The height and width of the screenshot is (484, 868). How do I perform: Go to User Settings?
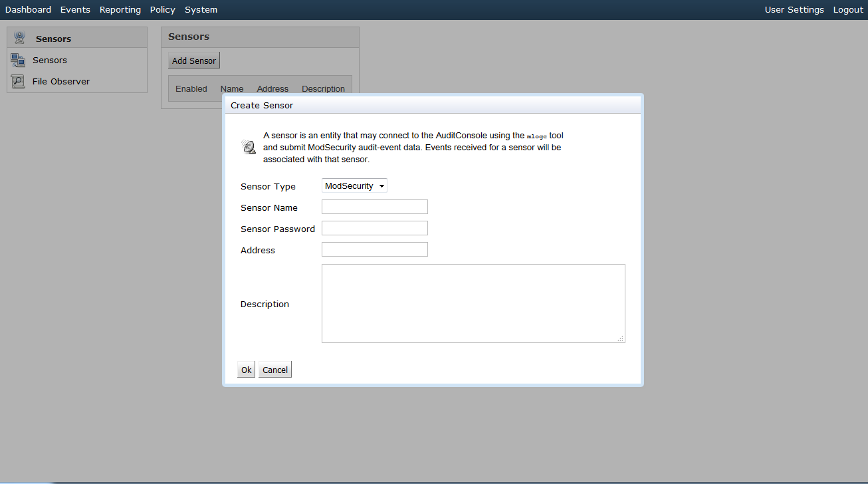pos(794,10)
